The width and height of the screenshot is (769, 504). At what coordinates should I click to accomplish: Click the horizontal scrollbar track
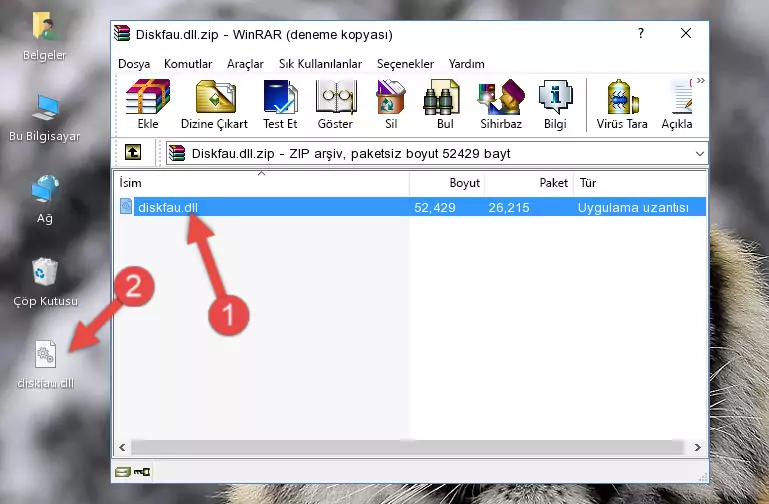[x=407, y=447]
